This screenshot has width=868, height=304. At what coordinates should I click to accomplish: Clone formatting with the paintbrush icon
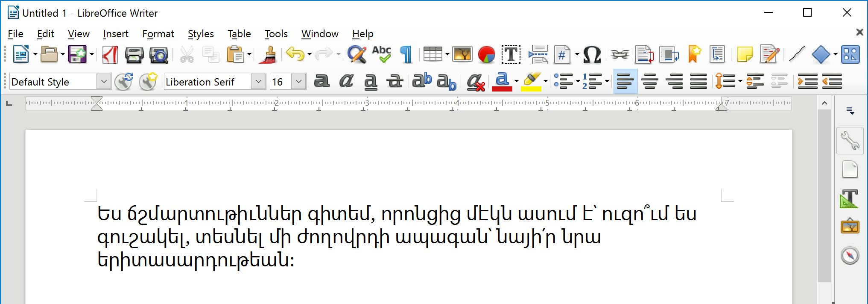tap(269, 55)
